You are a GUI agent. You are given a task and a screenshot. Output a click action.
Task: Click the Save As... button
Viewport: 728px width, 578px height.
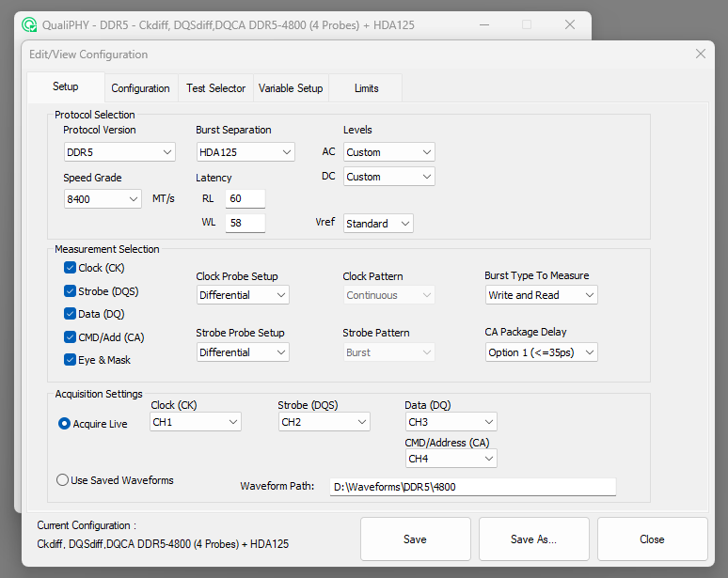pos(534,539)
